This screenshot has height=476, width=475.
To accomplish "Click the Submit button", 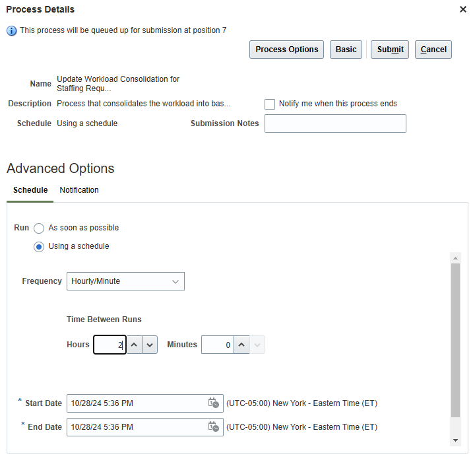I will [390, 50].
